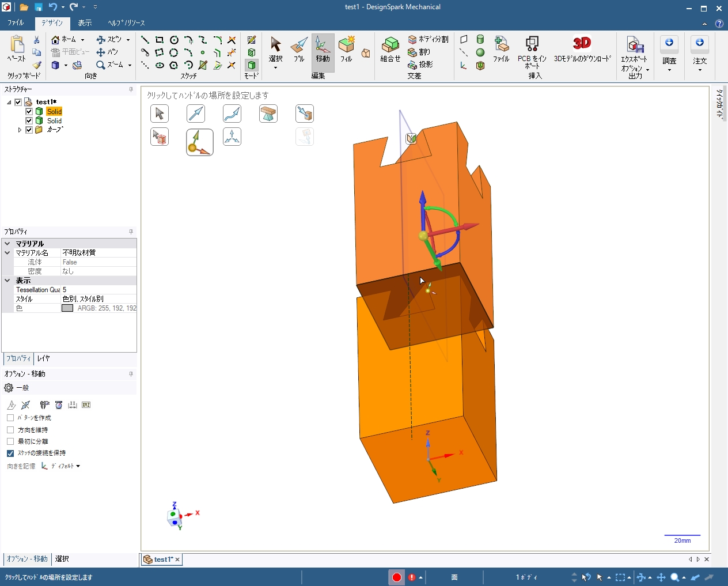
Task: Switch to the レイヤ panel tab
Action: tap(43, 358)
